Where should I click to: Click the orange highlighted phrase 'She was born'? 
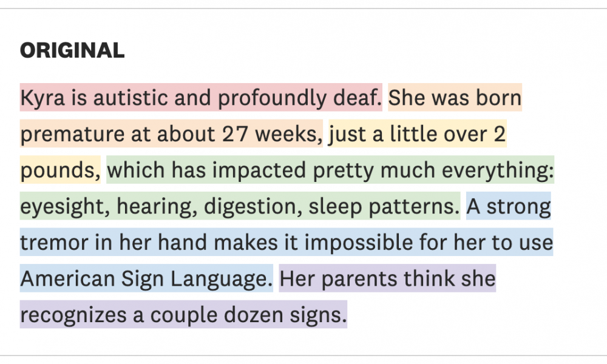coord(455,98)
